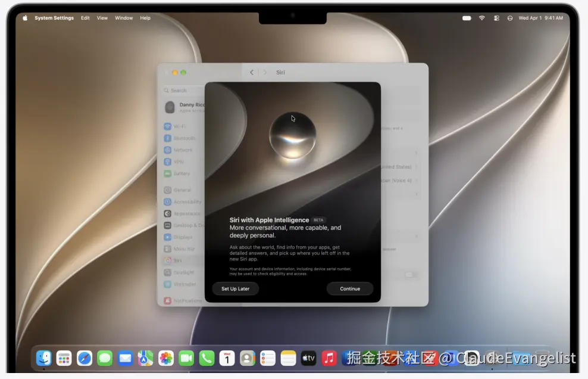Click the Search field in Settings sidebar
The image size is (588, 379).
(184, 91)
